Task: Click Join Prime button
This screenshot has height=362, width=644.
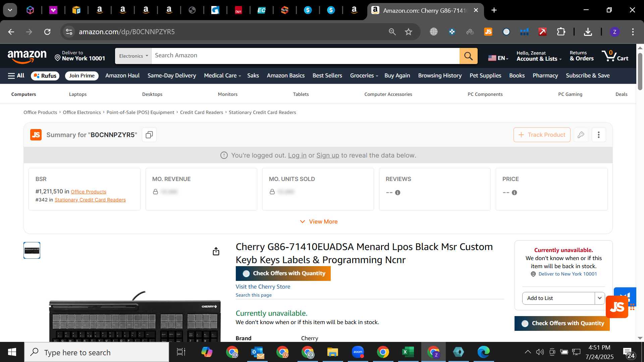Action: pyautogui.click(x=82, y=76)
